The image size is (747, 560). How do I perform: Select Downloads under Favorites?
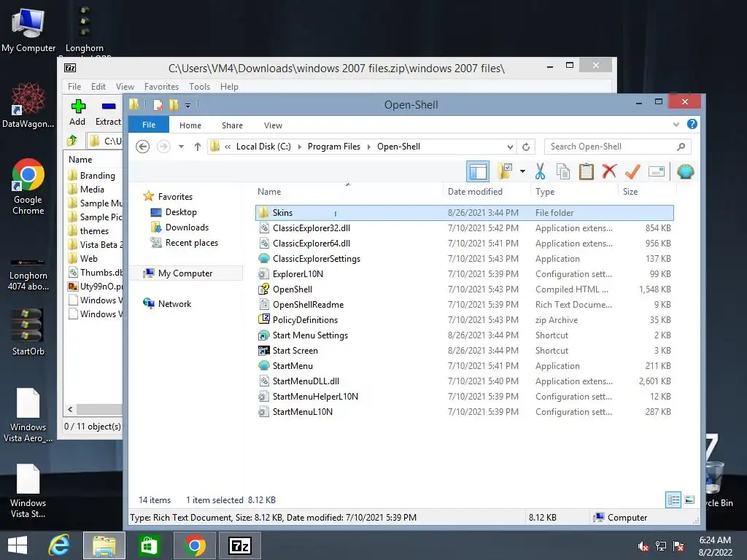tap(187, 227)
